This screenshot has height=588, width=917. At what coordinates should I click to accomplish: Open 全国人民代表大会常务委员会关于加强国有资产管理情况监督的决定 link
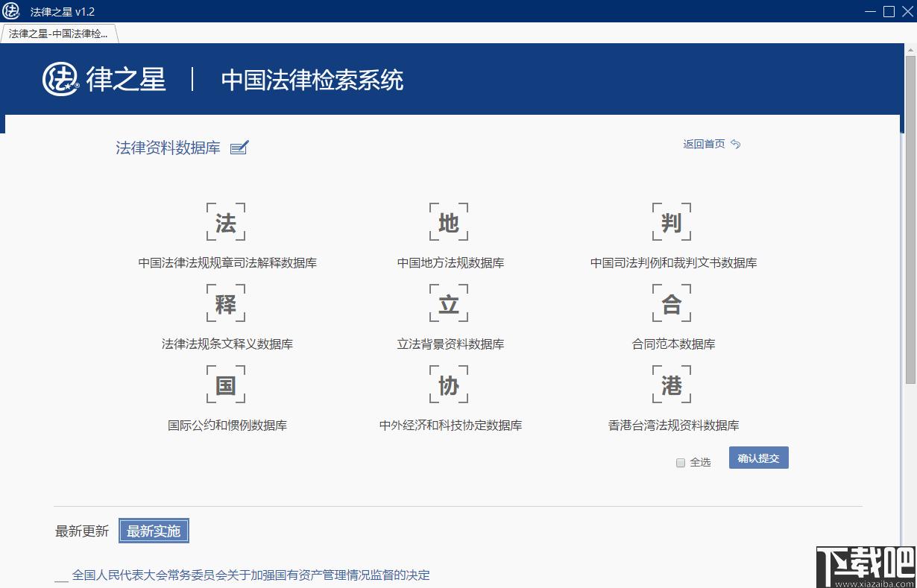pyautogui.click(x=251, y=575)
